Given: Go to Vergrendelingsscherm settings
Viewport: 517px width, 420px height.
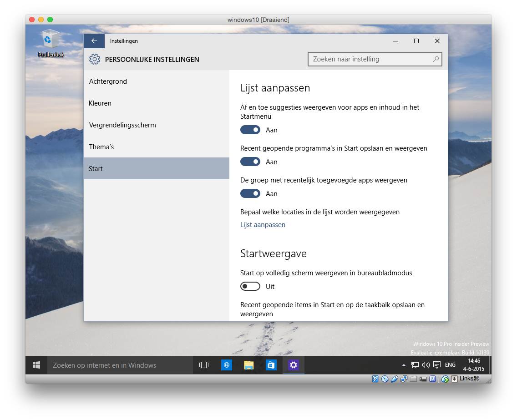Looking at the screenshot, I should 123,125.
